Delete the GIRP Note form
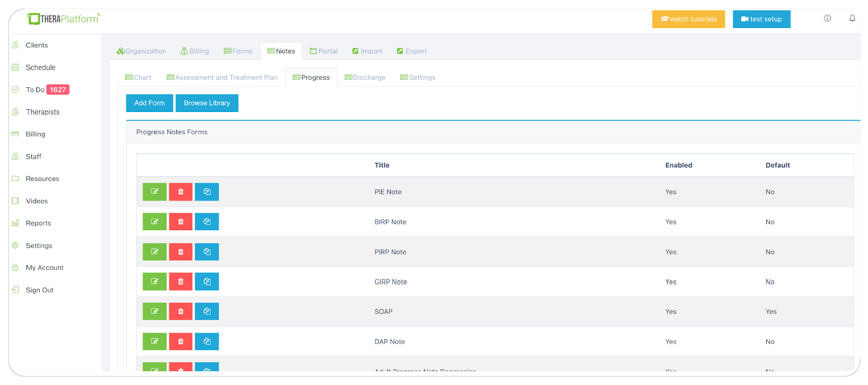The image size is (868, 385). pyautogui.click(x=181, y=282)
